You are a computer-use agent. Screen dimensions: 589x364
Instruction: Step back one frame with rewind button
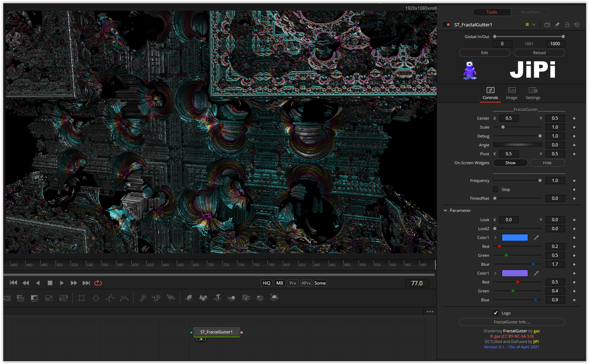tap(26, 283)
